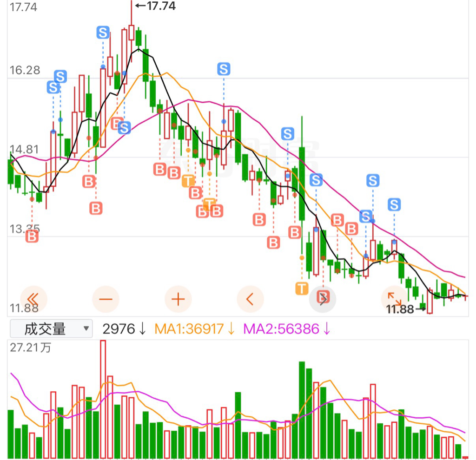
Task: Click the 27.21万 volume axis label
Action: (x=30, y=348)
